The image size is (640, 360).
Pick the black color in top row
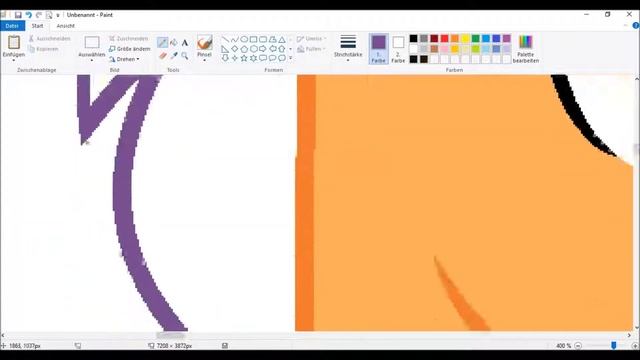pos(413,38)
